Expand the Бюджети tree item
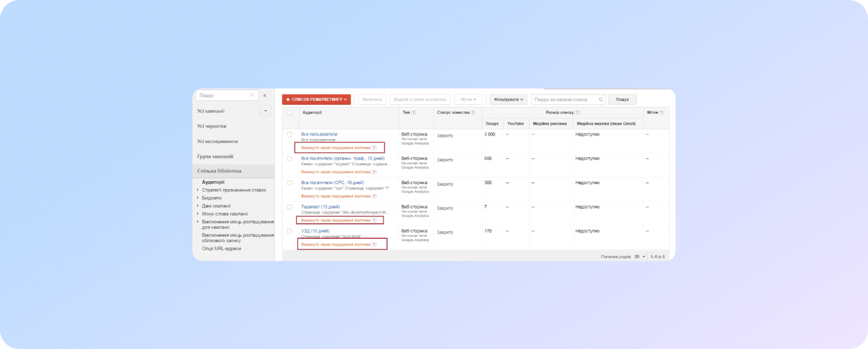Image resolution: width=868 pixels, height=349 pixels. (x=198, y=198)
